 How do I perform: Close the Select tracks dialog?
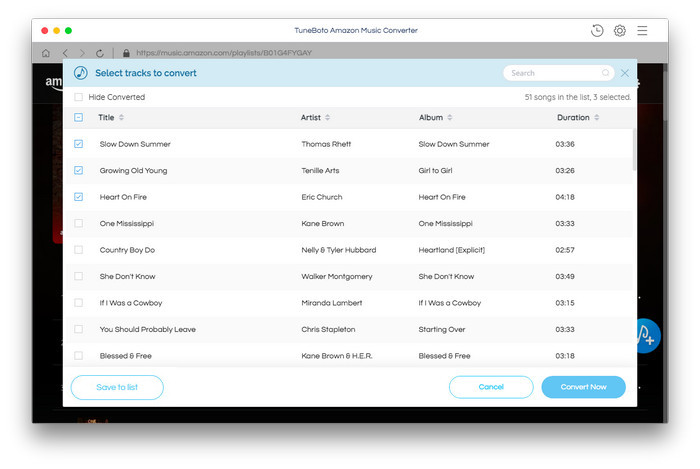pyautogui.click(x=625, y=73)
